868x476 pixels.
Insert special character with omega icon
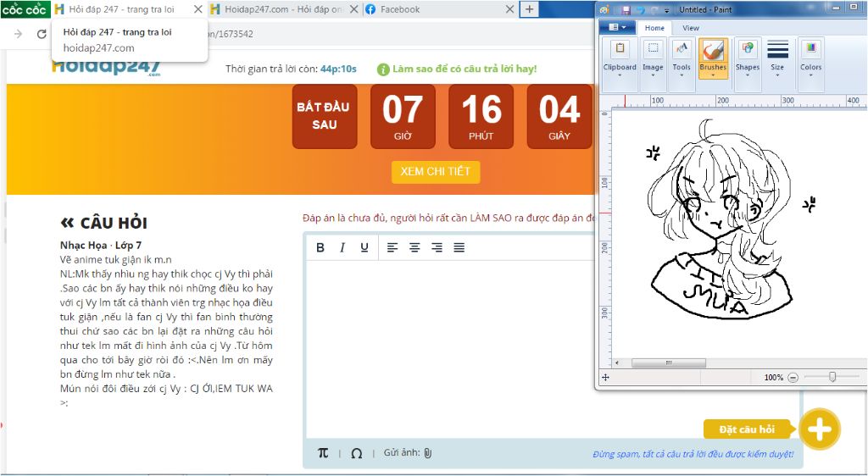357,453
